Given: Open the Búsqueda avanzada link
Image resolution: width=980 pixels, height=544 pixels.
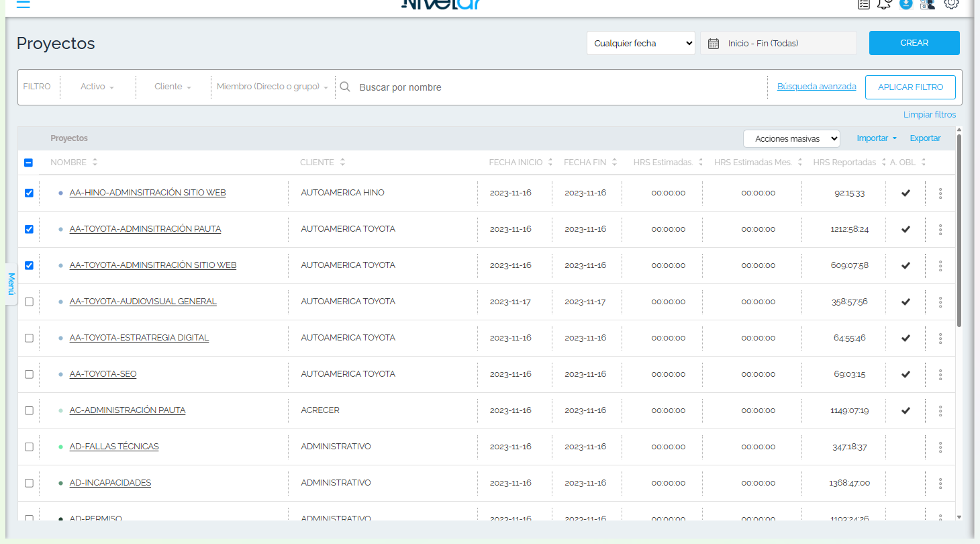Looking at the screenshot, I should click(x=816, y=87).
